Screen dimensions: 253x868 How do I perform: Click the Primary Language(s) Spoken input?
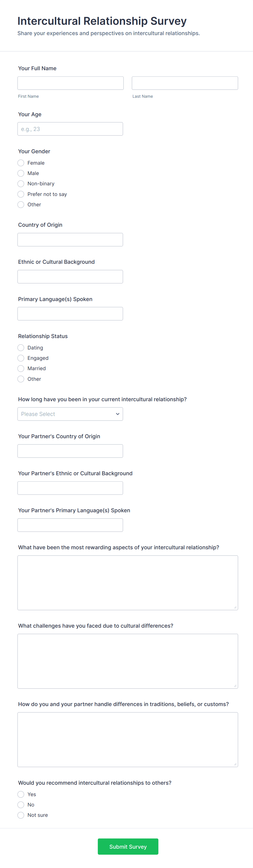(70, 314)
